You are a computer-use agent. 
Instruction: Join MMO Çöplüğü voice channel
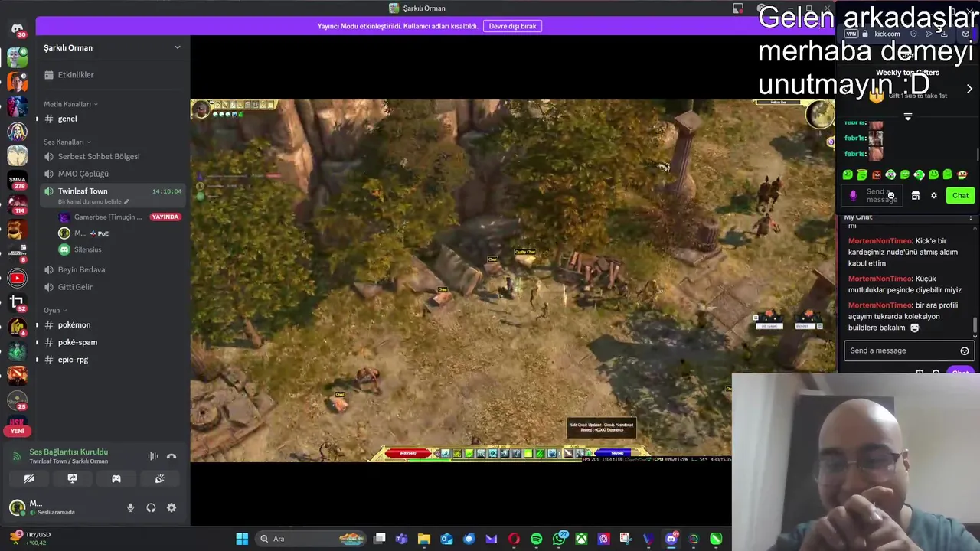113,174
